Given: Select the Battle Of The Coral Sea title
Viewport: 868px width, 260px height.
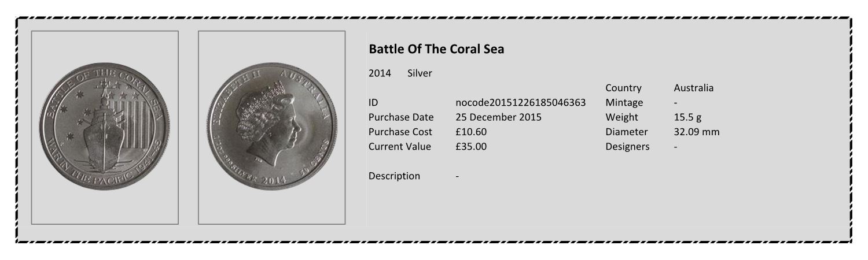Looking at the screenshot, I should coord(436,49).
